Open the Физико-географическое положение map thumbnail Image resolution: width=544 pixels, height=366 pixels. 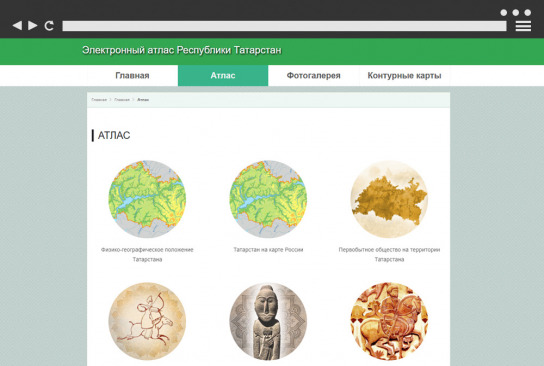(147, 199)
